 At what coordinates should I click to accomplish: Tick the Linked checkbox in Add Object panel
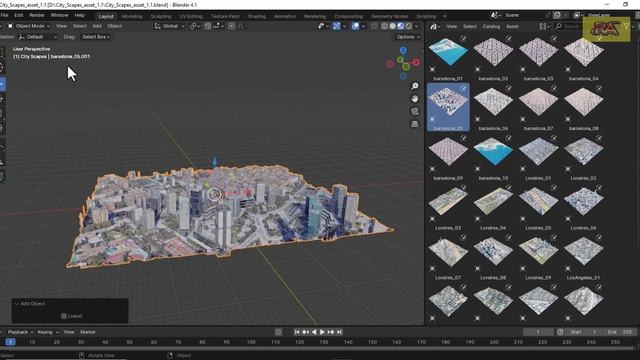64,316
